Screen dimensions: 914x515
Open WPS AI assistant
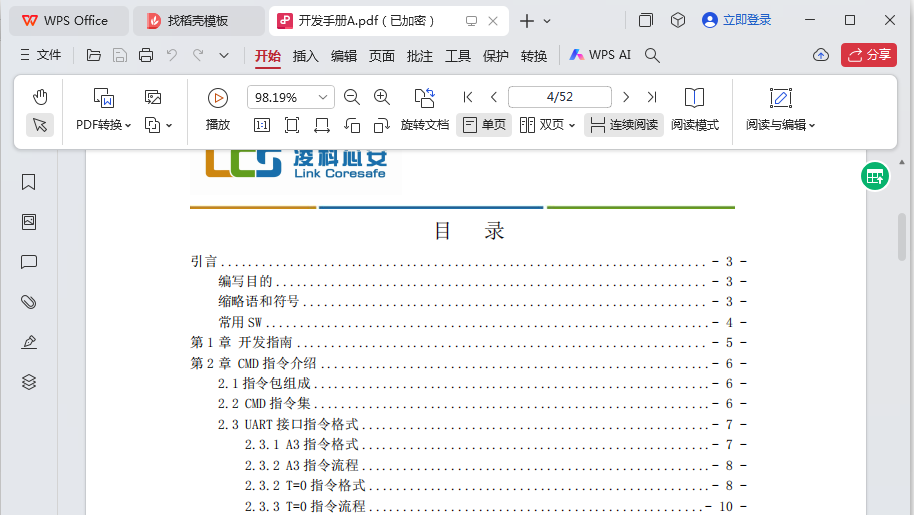point(600,55)
